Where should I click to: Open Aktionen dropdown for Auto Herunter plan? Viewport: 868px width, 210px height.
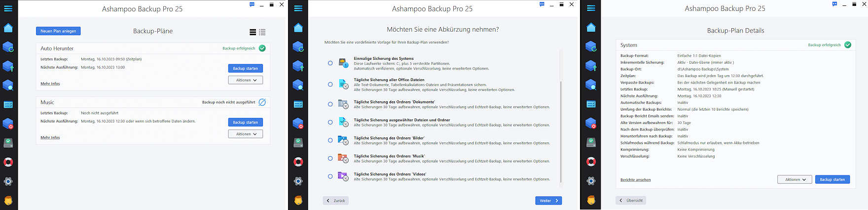246,80
